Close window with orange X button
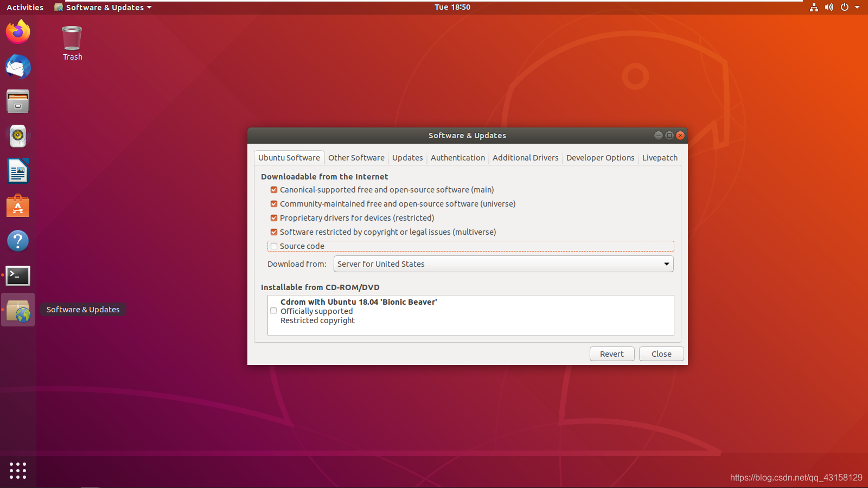Image resolution: width=868 pixels, height=488 pixels. (680, 136)
